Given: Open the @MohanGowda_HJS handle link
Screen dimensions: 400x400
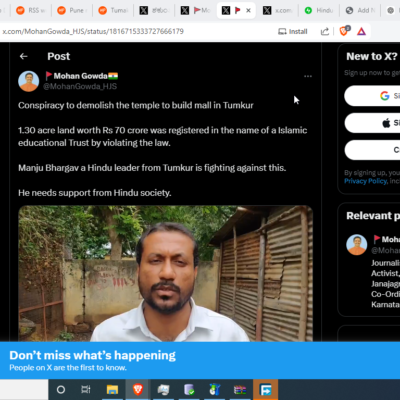Looking at the screenshot, I should pos(80,86).
